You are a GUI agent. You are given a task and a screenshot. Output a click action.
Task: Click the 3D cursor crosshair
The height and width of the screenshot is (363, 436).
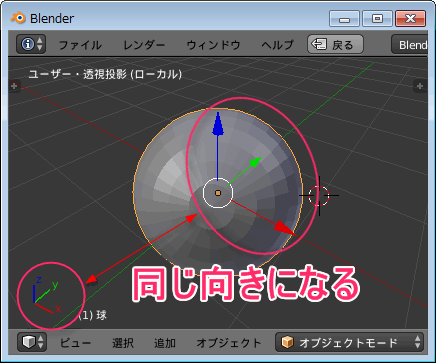click(x=319, y=196)
